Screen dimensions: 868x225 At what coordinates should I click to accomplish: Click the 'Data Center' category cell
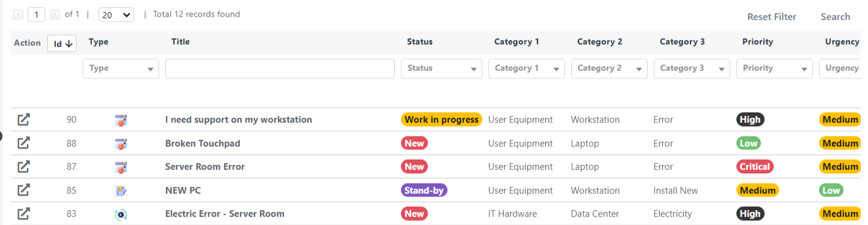tap(595, 214)
